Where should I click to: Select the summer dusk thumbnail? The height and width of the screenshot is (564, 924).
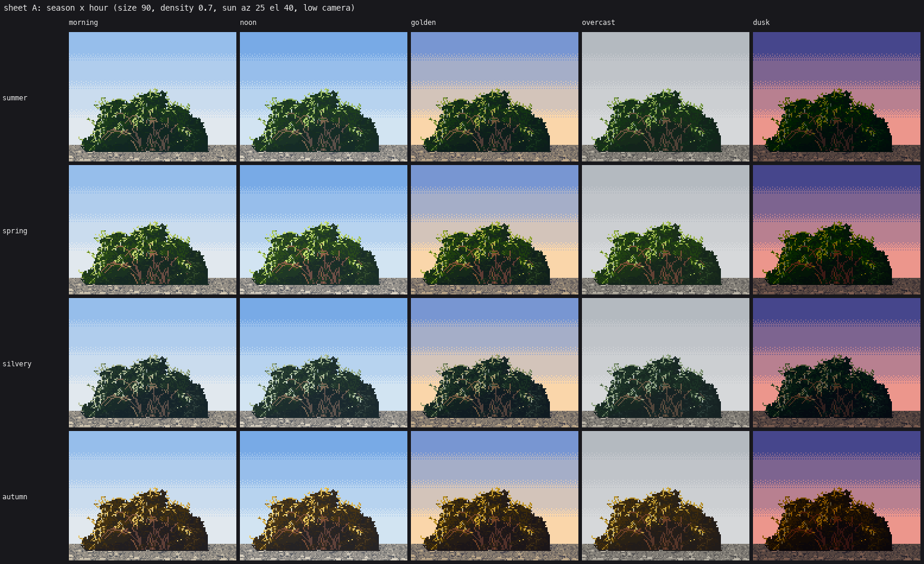[x=837, y=97]
